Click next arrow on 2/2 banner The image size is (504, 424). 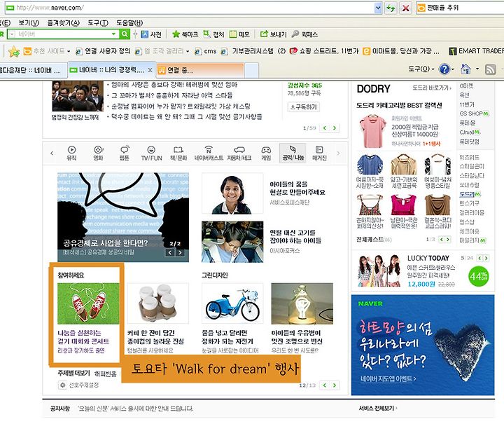[181, 253]
